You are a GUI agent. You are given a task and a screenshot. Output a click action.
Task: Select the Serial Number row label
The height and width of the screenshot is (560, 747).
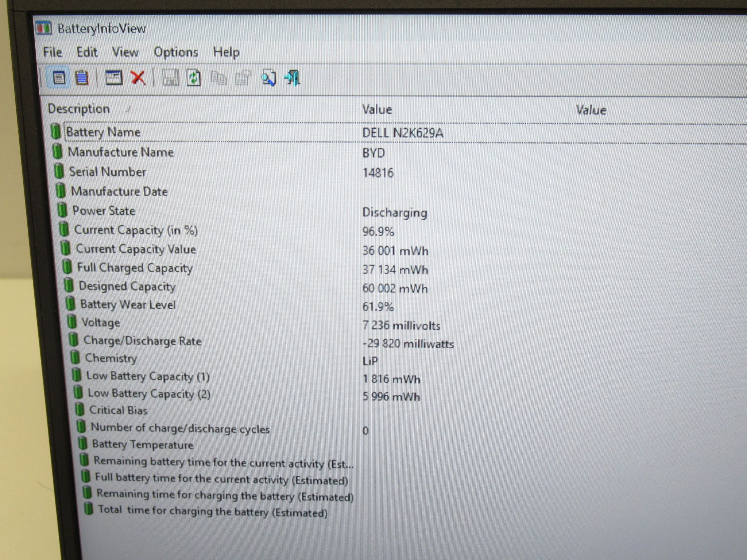[108, 171]
